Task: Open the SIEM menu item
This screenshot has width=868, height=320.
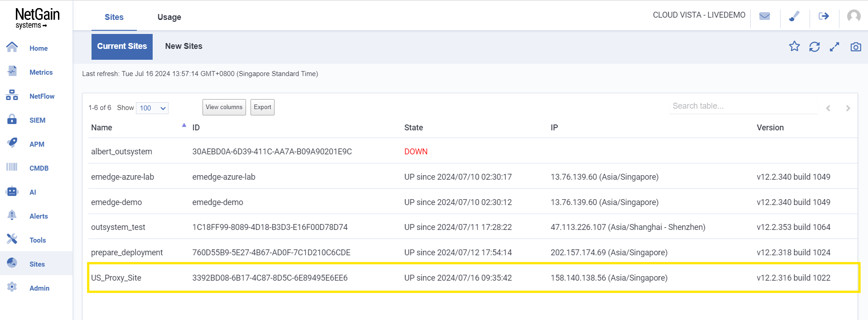Action: [38, 120]
